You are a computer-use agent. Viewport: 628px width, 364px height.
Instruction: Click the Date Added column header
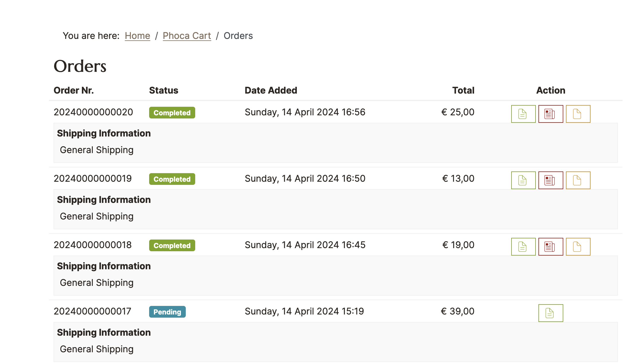click(x=271, y=90)
